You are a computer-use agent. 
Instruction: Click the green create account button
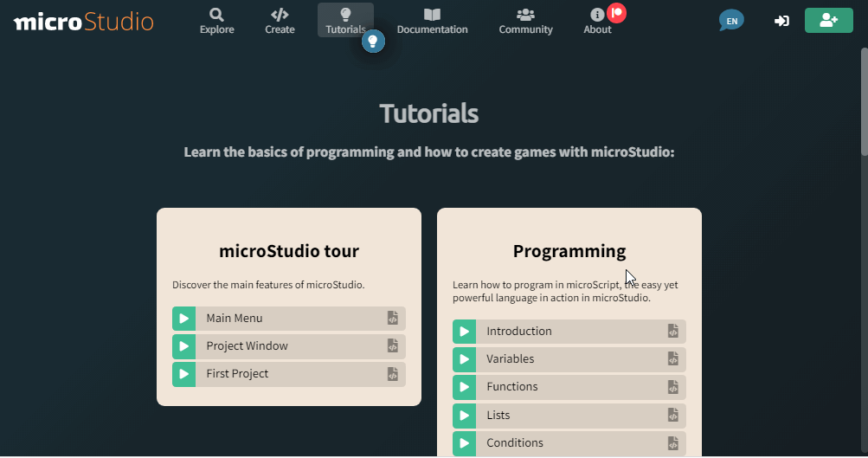tap(828, 21)
